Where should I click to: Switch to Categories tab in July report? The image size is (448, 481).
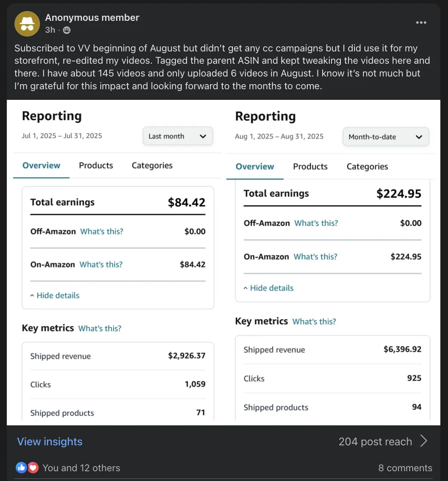(x=152, y=165)
